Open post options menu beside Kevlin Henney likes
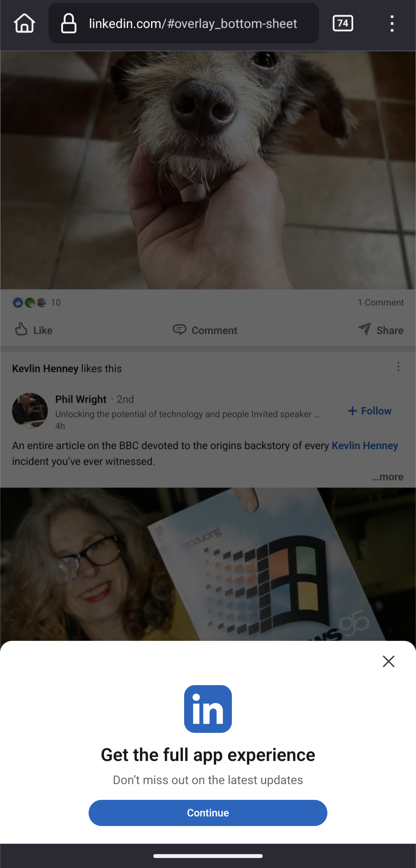This screenshot has height=868, width=416. [398, 367]
